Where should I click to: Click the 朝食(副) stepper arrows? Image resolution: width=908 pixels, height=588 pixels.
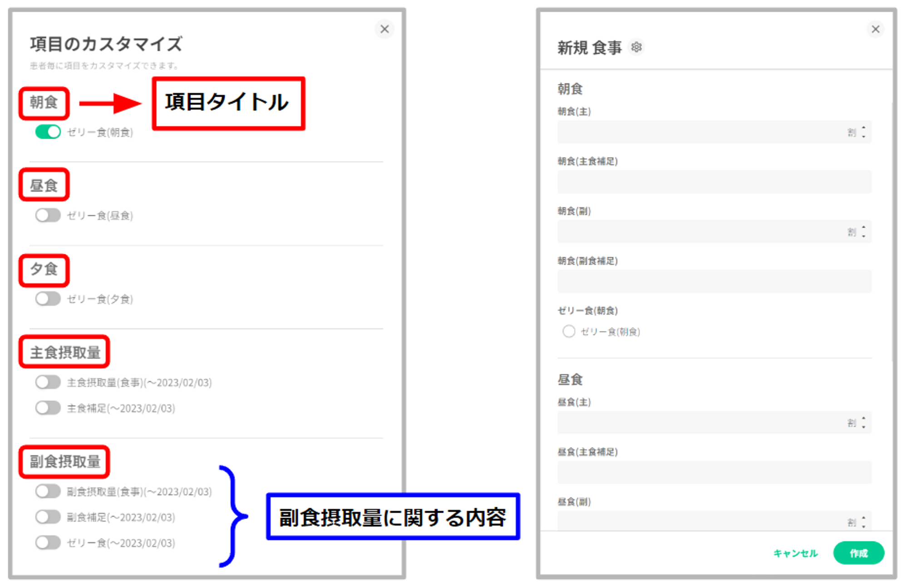pos(863,232)
